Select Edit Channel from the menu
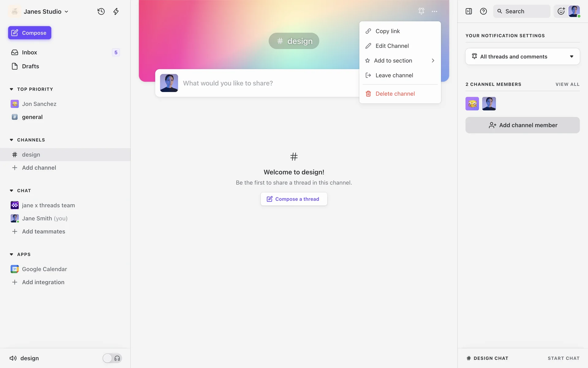 [x=392, y=46]
